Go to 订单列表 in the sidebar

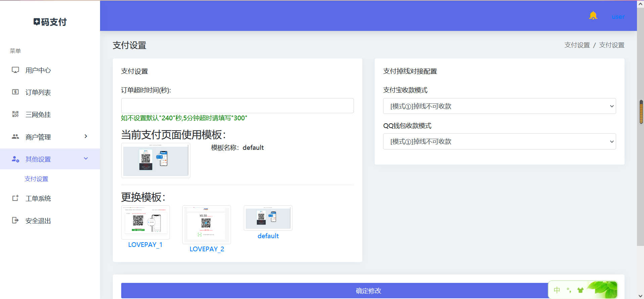(38, 92)
